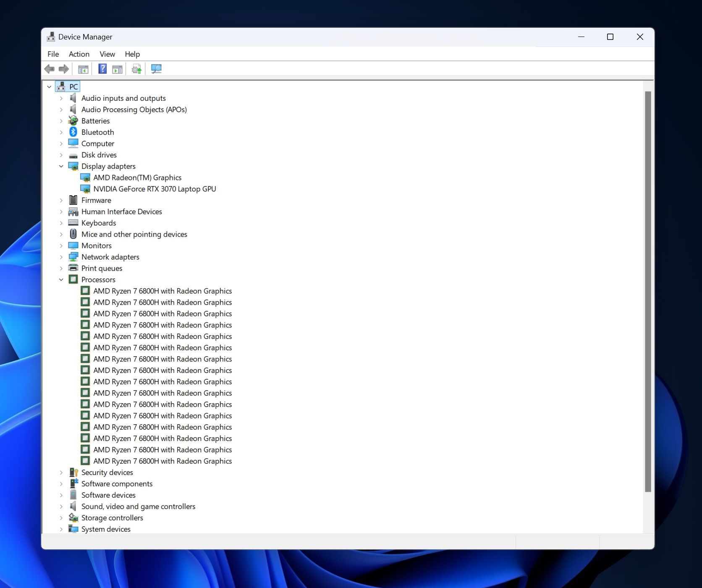Viewport: 702px width, 588px height.
Task: Open the Action menu
Action: click(x=79, y=54)
